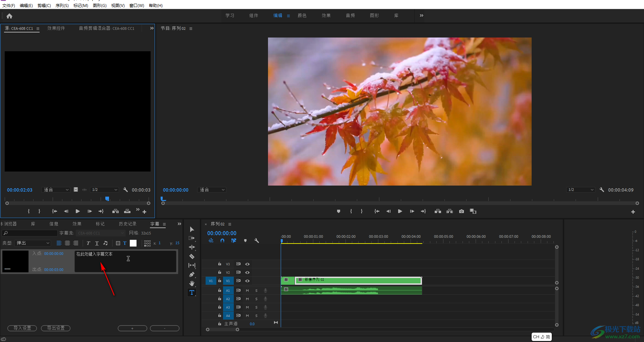Click the Lift button in Program monitor

(x=438, y=211)
